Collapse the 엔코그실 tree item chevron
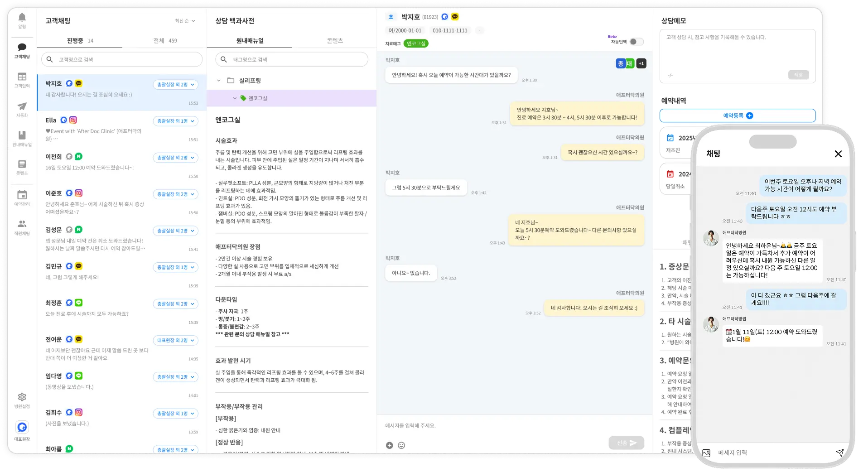The image size is (868, 472). coord(235,98)
